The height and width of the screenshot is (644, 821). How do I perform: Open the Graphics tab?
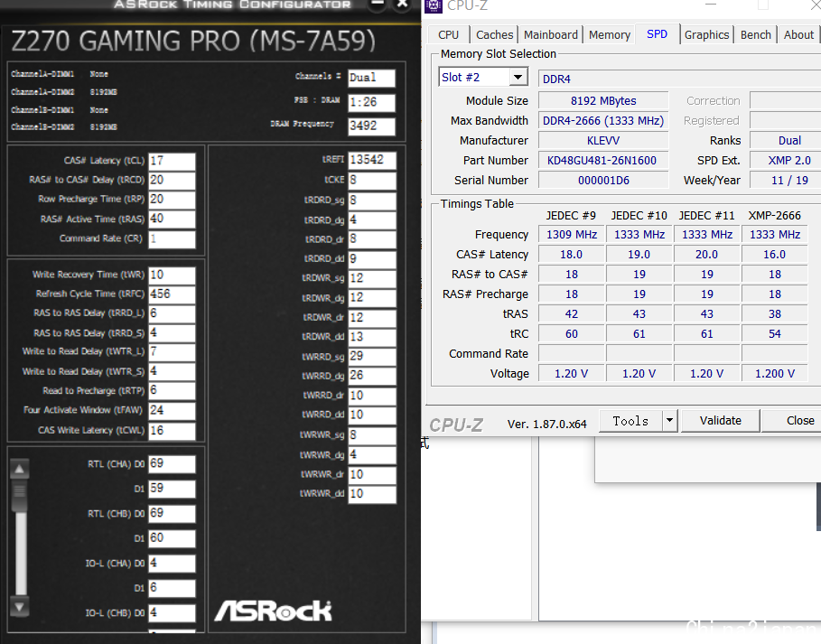(x=706, y=35)
